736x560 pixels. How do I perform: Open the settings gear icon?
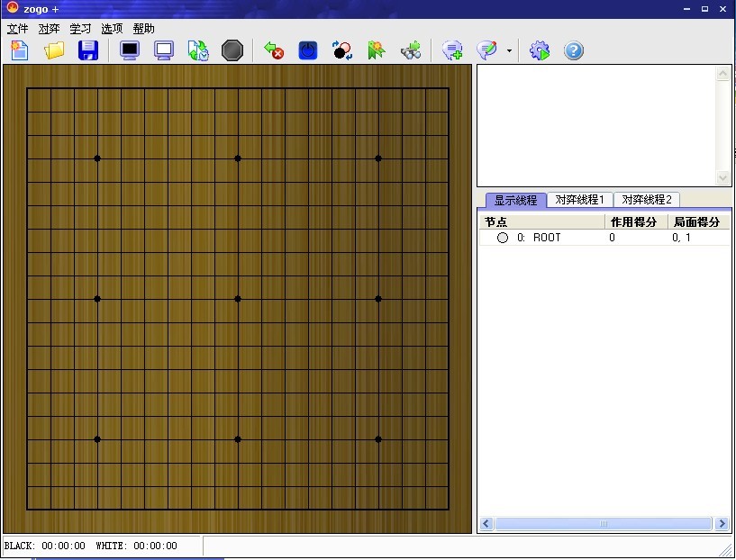click(x=539, y=50)
